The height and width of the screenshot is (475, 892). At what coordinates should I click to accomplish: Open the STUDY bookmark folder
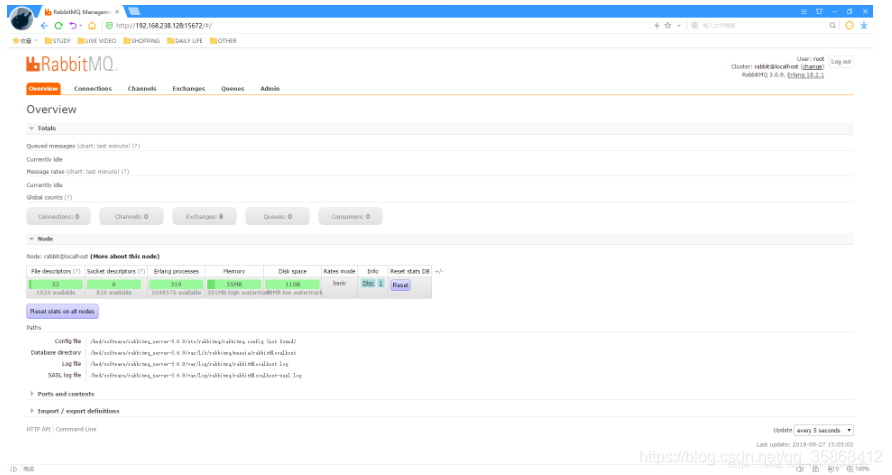[x=58, y=41]
